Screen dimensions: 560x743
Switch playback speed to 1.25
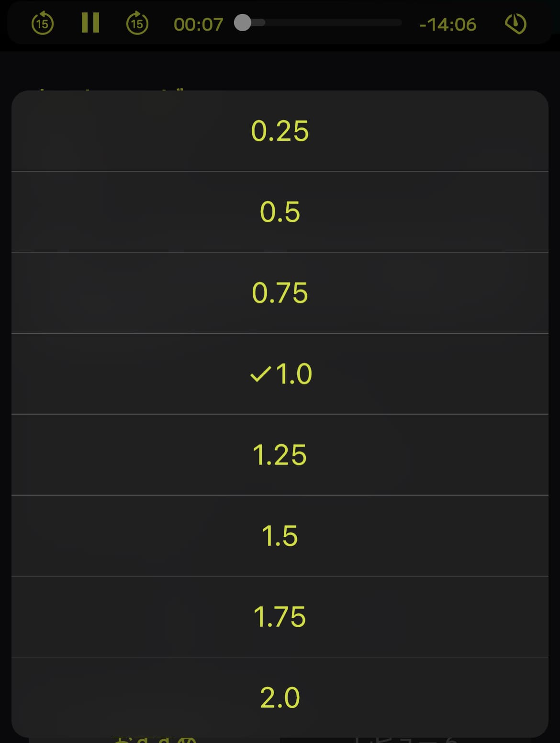pyautogui.click(x=280, y=454)
